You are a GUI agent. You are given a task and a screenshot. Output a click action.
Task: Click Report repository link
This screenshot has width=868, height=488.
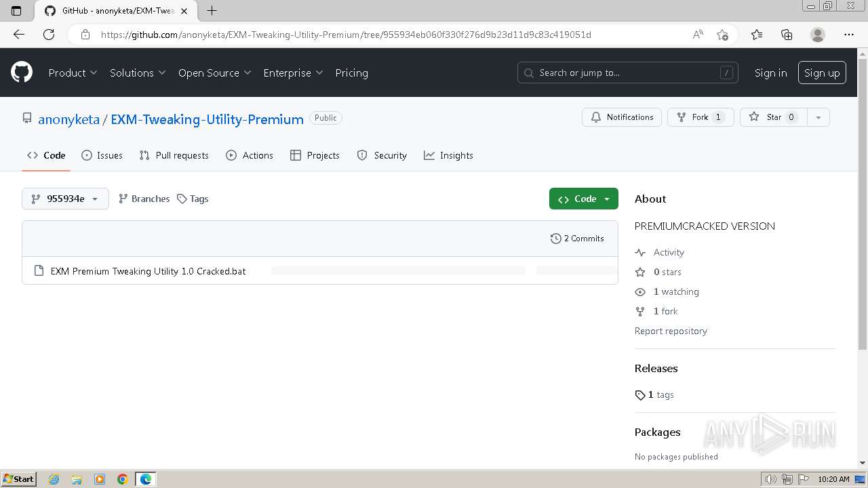(x=671, y=331)
